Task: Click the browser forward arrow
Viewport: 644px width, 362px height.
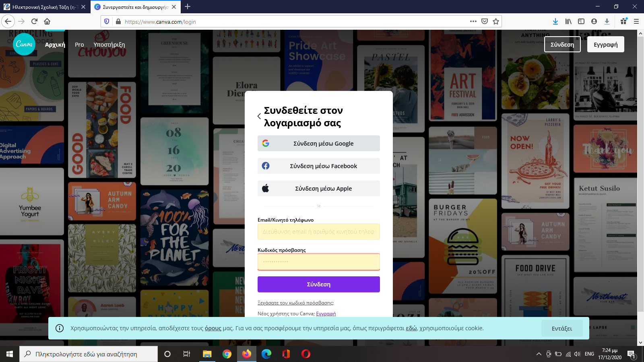Action: [x=21, y=21]
